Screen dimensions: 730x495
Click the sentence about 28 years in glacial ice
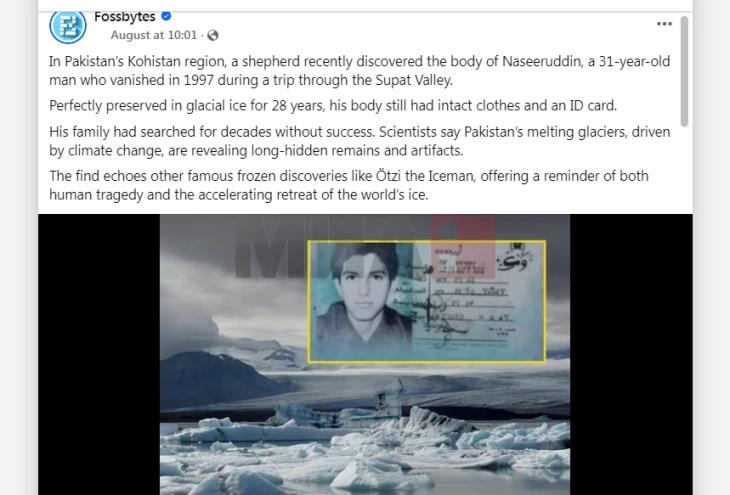click(333, 106)
